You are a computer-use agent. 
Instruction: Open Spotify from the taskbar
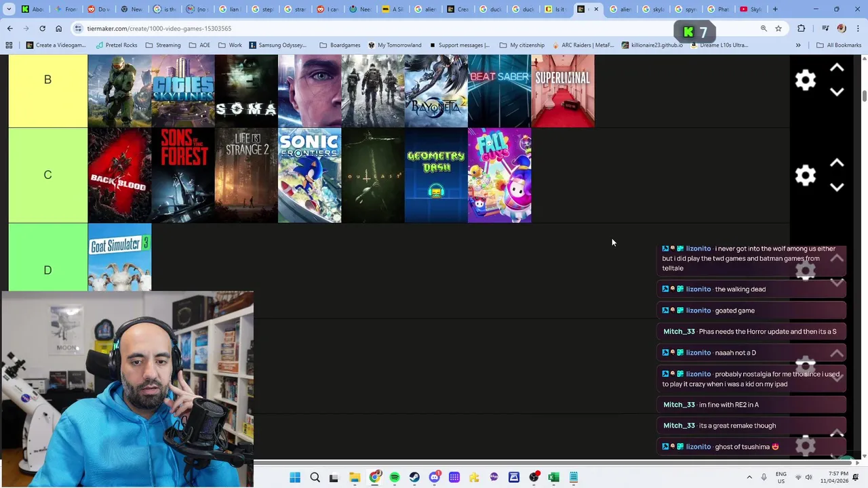(x=395, y=477)
